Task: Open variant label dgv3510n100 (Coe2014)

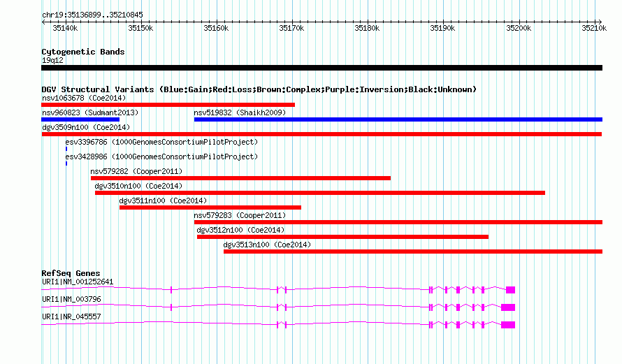Action: click(x=138, y=186)
